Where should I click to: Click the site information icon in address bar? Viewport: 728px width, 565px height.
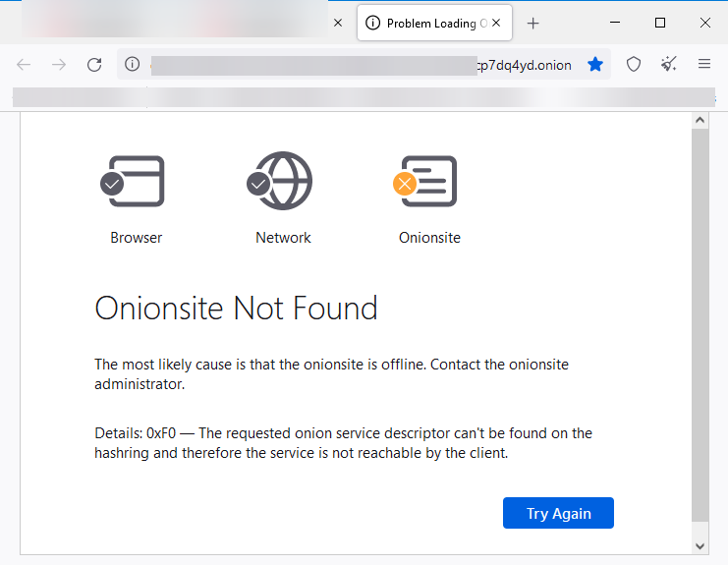pyautogui.click(x=133, y=65)
